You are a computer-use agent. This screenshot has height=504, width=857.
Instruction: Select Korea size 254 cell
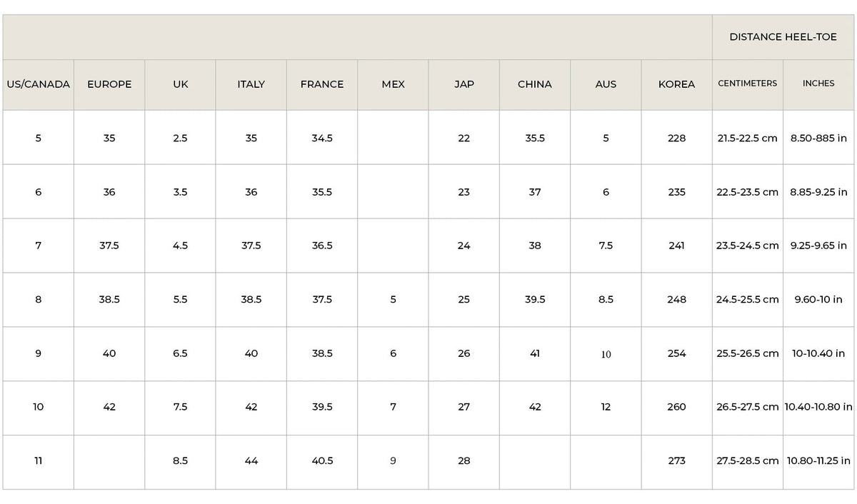click(677, 353)
